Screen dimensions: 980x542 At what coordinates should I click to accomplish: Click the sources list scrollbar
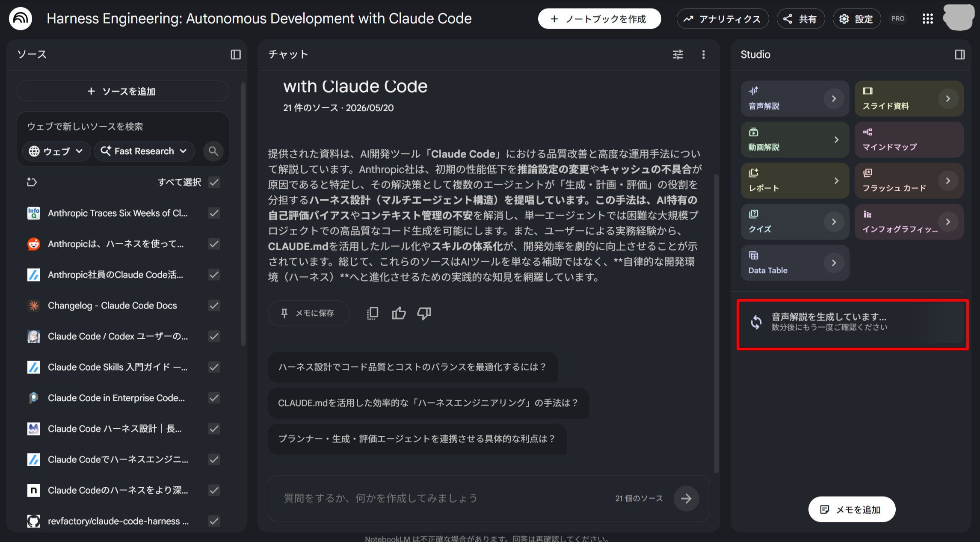click(243, 214)
